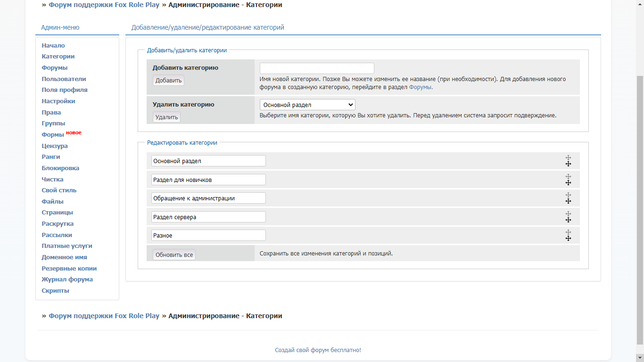Click the Раздел сервера name field
Viewport: 644px width, 362px height.
click(x=208, y=217)
